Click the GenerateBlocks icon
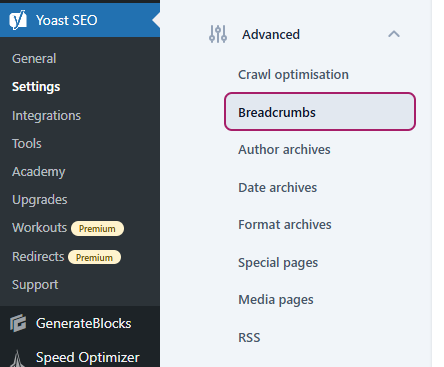The height and width of the screenshot is (367, 444). click(x=18, y=323)
